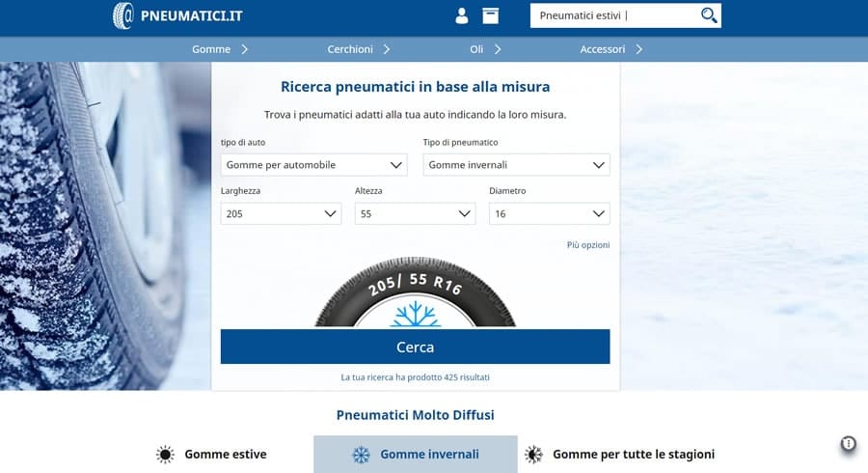The height and width of the screenshot is (473, 868).
Task: Click the round info icon at bottom right
Action: pos(848,444)
